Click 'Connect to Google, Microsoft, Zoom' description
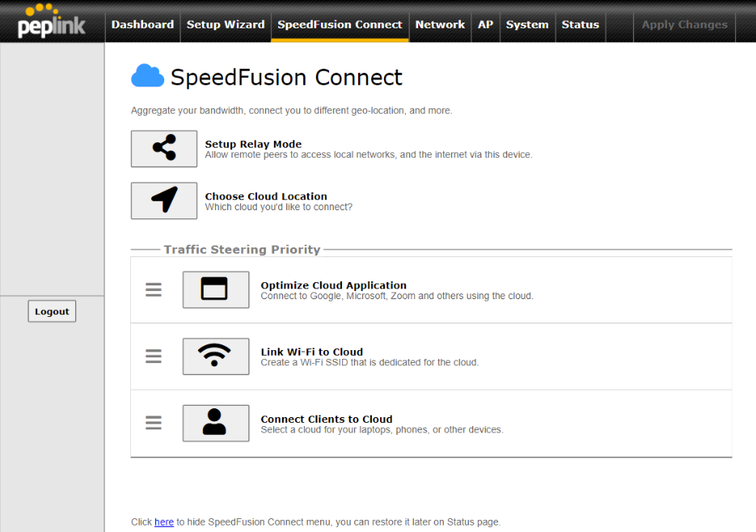 tap(397, 296)
